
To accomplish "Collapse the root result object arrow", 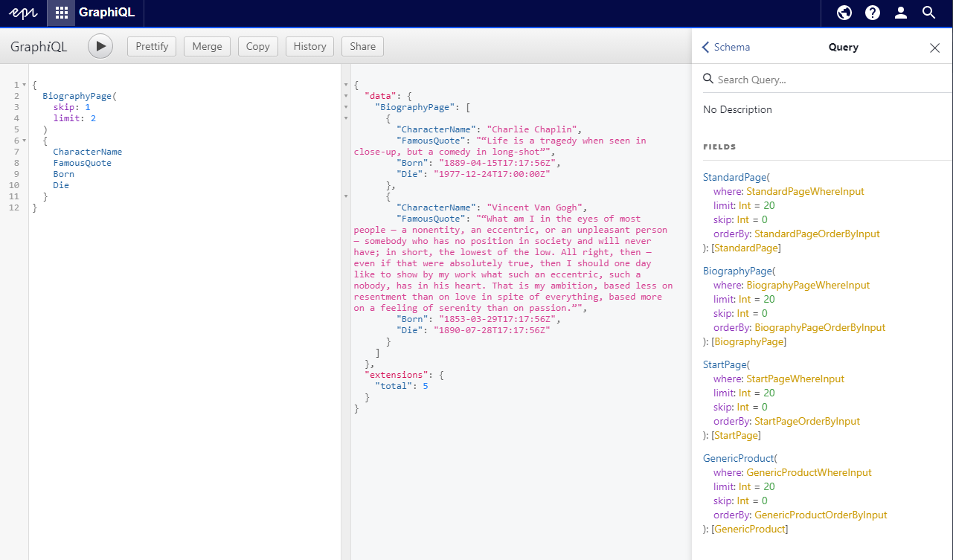I will pos(345,85).
